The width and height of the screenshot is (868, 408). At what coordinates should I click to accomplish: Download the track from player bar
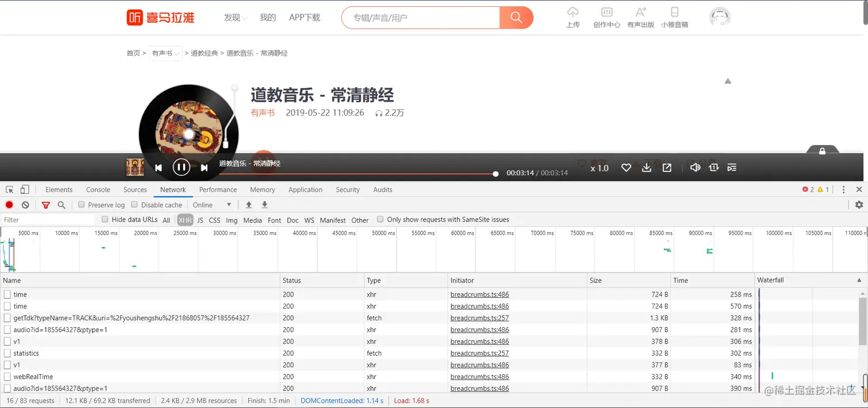646,168
